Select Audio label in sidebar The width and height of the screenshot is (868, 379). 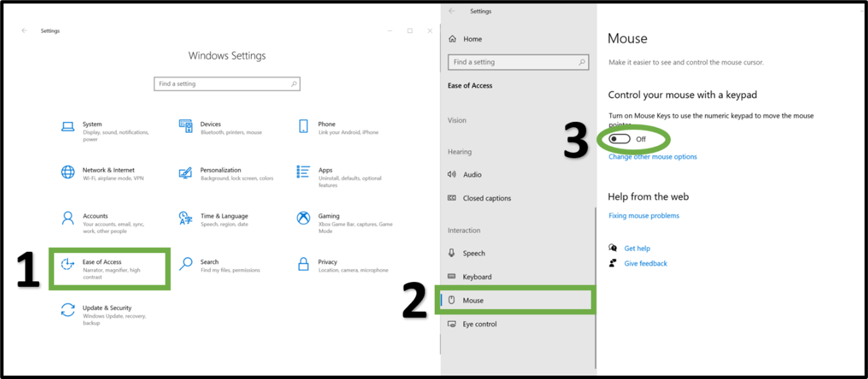(472, 174)
